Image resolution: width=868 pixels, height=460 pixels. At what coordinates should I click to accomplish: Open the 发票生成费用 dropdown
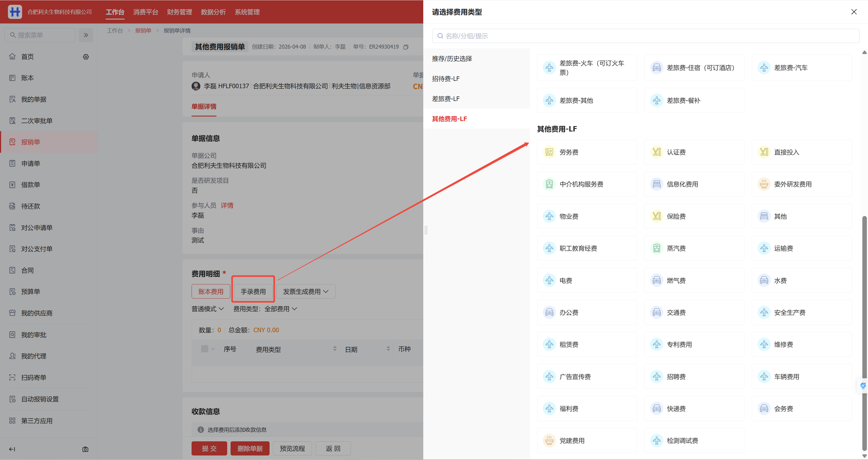[306, 291]
